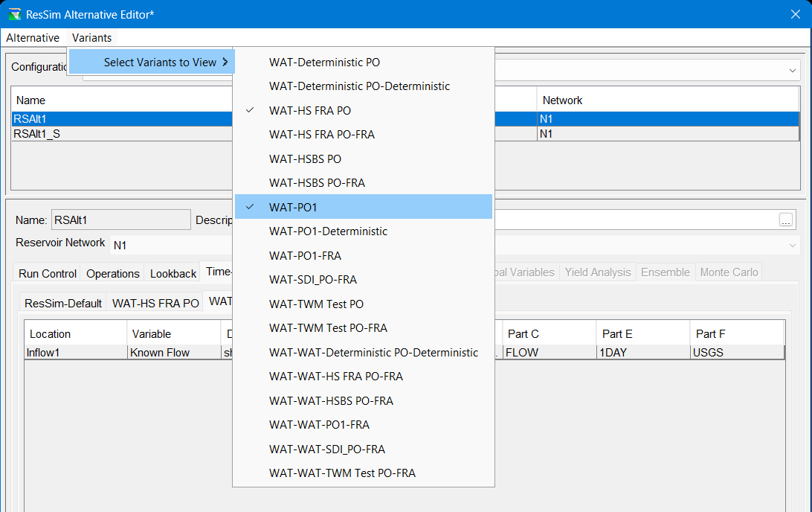Open the Lookback tab
Image resolution: width=812 pixels, height=512 pixels.
tap(173, 273)
